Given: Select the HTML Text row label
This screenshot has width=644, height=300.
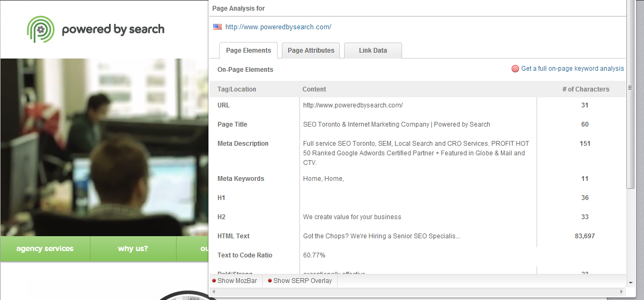Looking at the screenshot, I should tap(233, 236).
